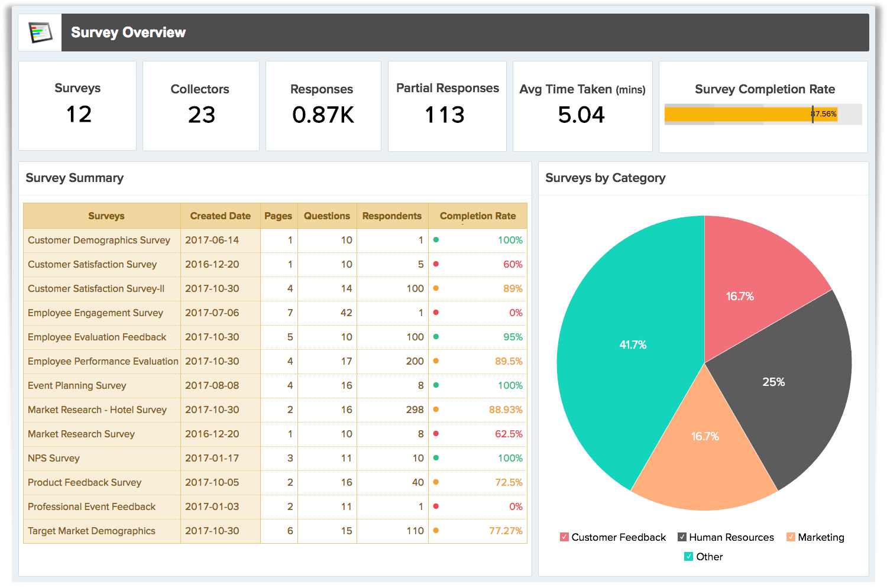Click the Responses KPI card showing 0.87K
Image resolution: width=887 pixels, height=588 pixels.
[x=322, y=106]
